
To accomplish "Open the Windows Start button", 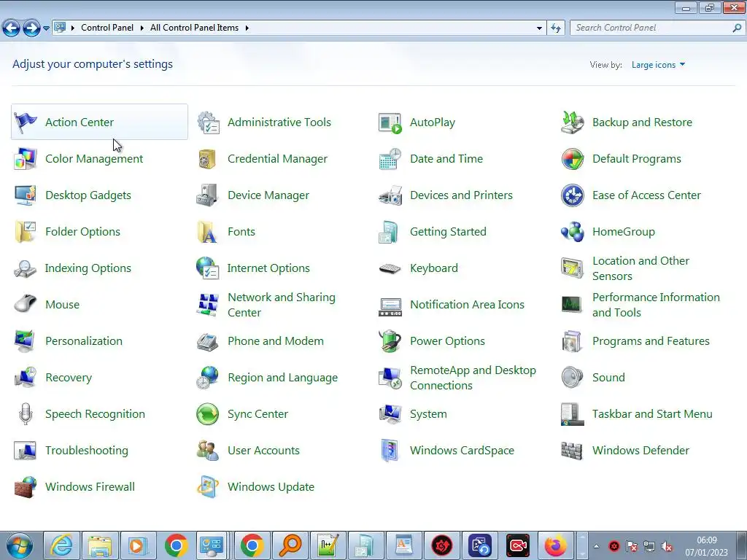I will 20,545.
